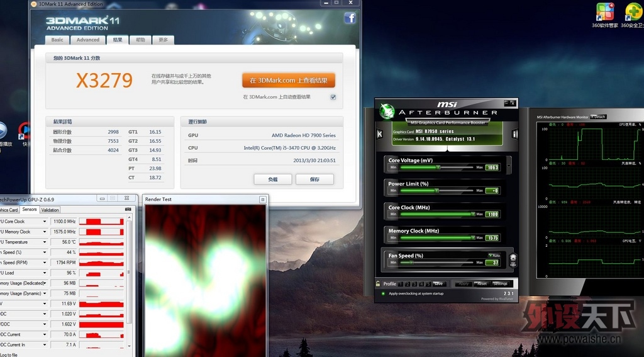
Task: Open the GPU Temperature sensor dropdown
Action: click(x=45, y=242)
